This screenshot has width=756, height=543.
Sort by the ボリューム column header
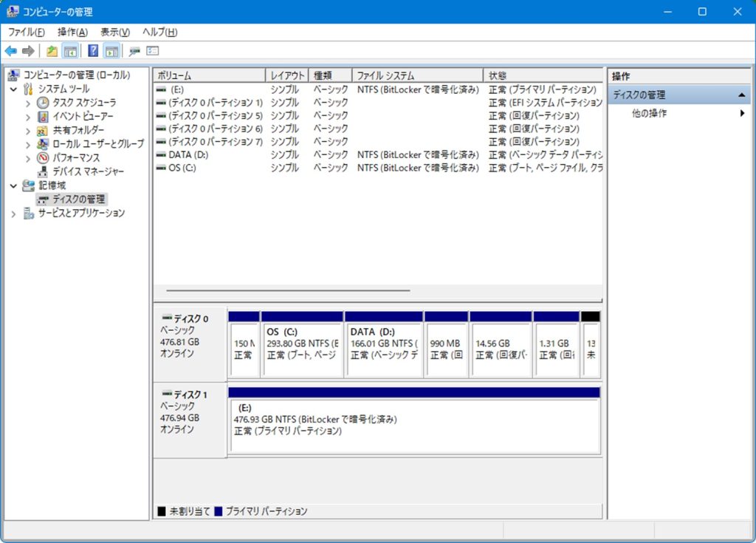(209, 75)
